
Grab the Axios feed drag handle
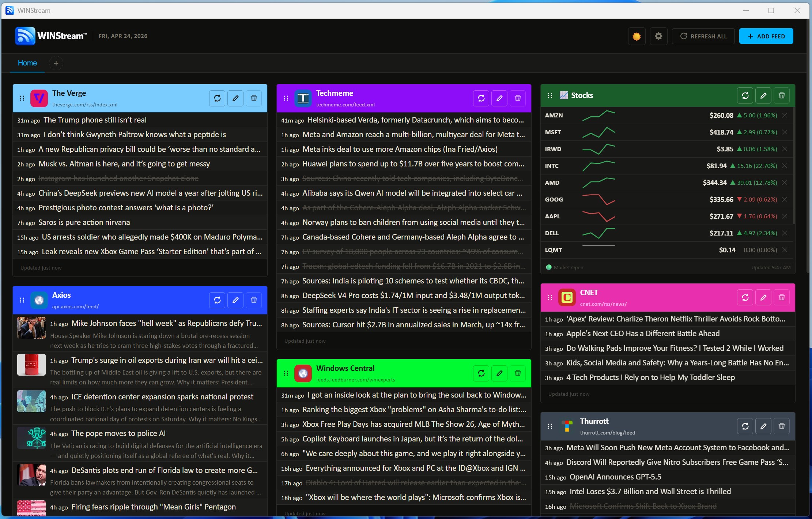click(x=22, y=300)
